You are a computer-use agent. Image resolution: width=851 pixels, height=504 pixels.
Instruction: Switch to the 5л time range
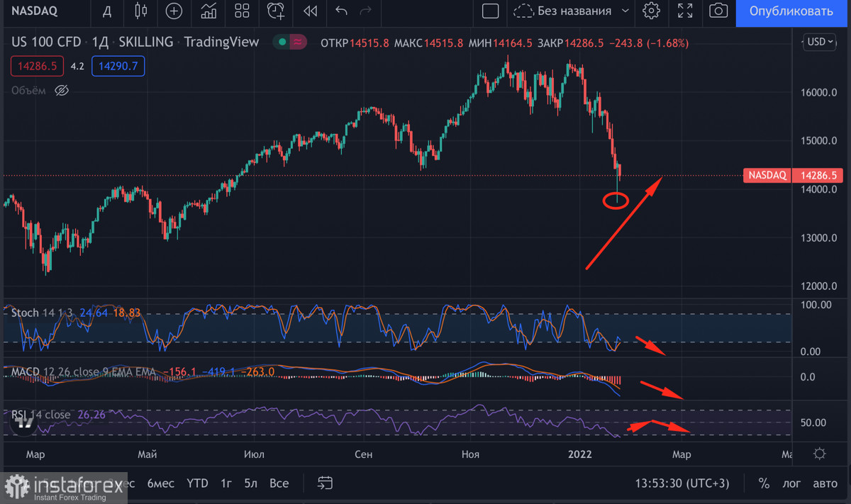pyautogui.click(x=250, y=483)
